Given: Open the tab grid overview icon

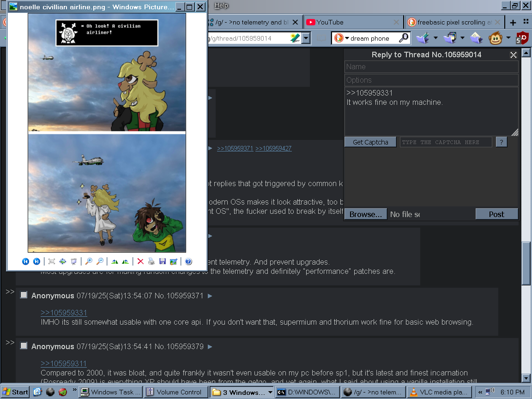Looking at the screenshot, I should coord(526,21).
